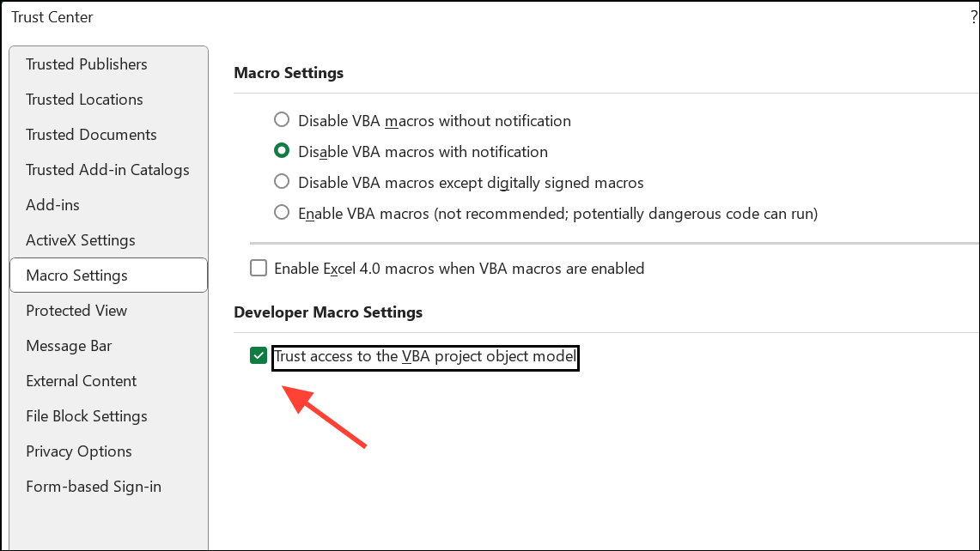Open Trusted Add-in Catalogs settings
Screen dimensions: 980x551
107,169
